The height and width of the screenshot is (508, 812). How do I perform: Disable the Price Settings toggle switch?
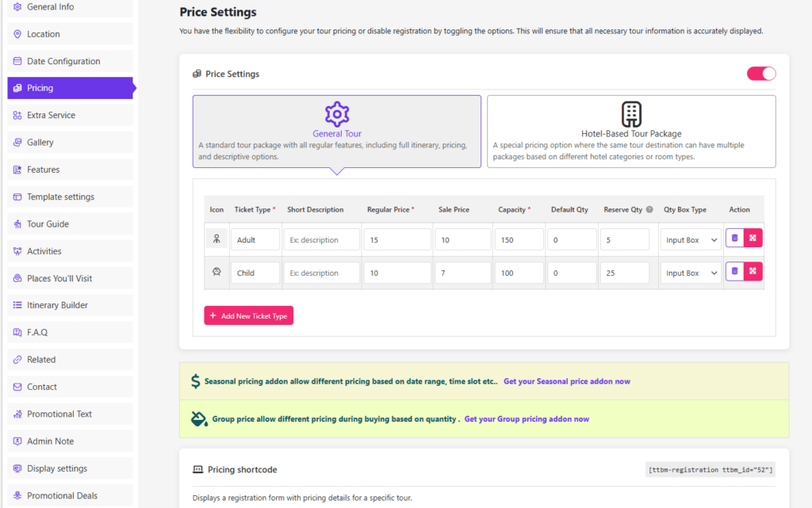coord(760,73)
